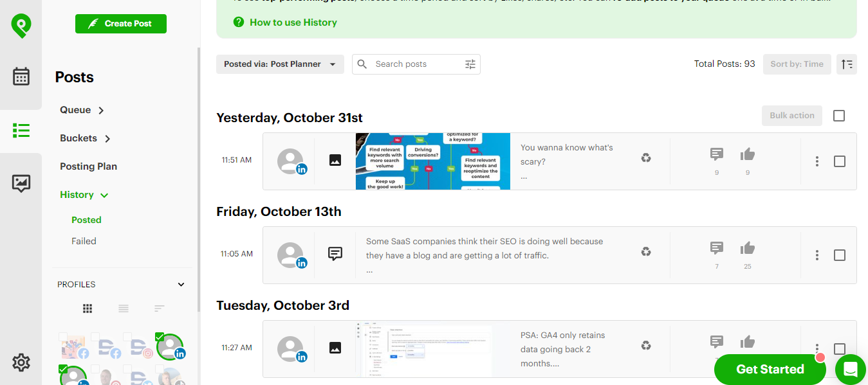The height and width of the screenshot is (385, 868).
Task: Open the Queue section
Action: coord(76,110)
